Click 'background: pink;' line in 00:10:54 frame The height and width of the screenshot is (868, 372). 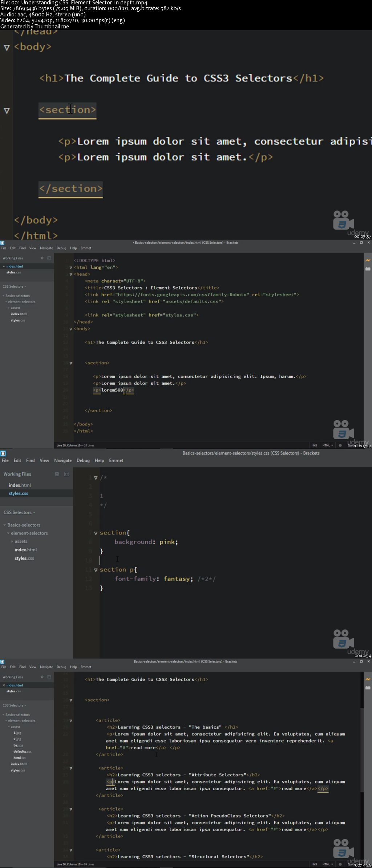coord(146,542)
